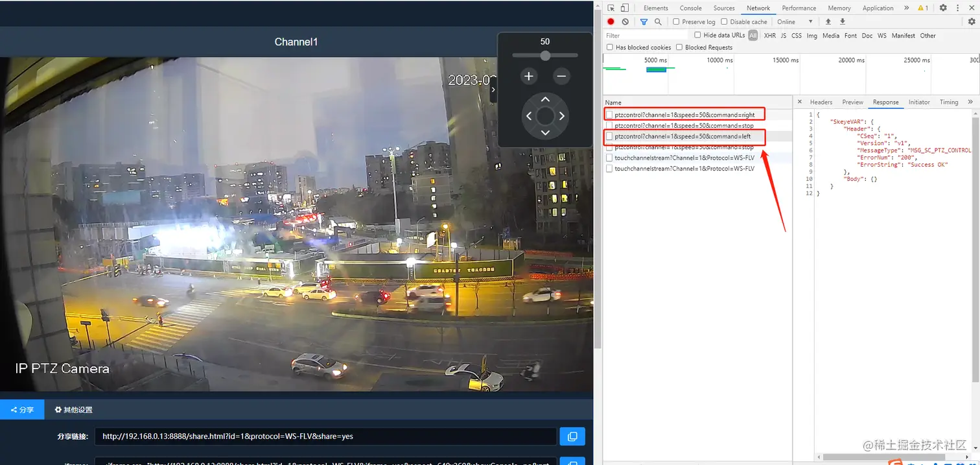The width and height of the screenshot is (980, 465).
Task: Click the share link URL field
Action: tap(325, 436)
